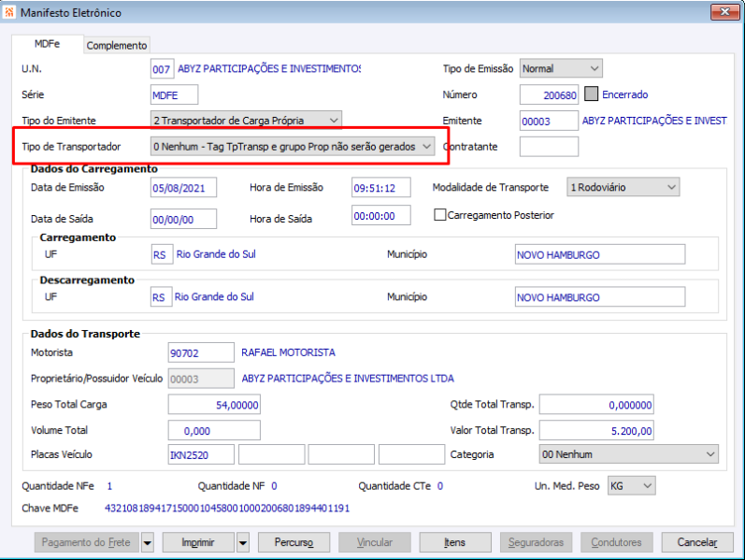
Task: Click the Data de Emissão field
Action: 183,187
